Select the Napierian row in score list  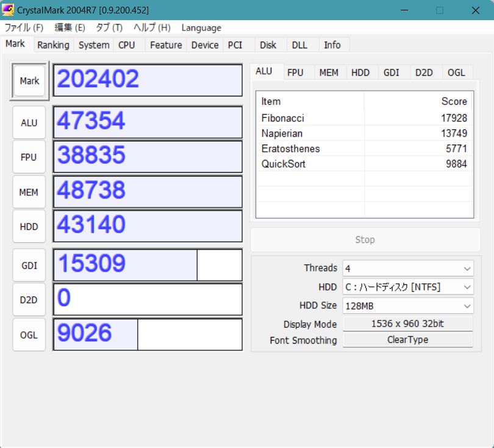365,133
